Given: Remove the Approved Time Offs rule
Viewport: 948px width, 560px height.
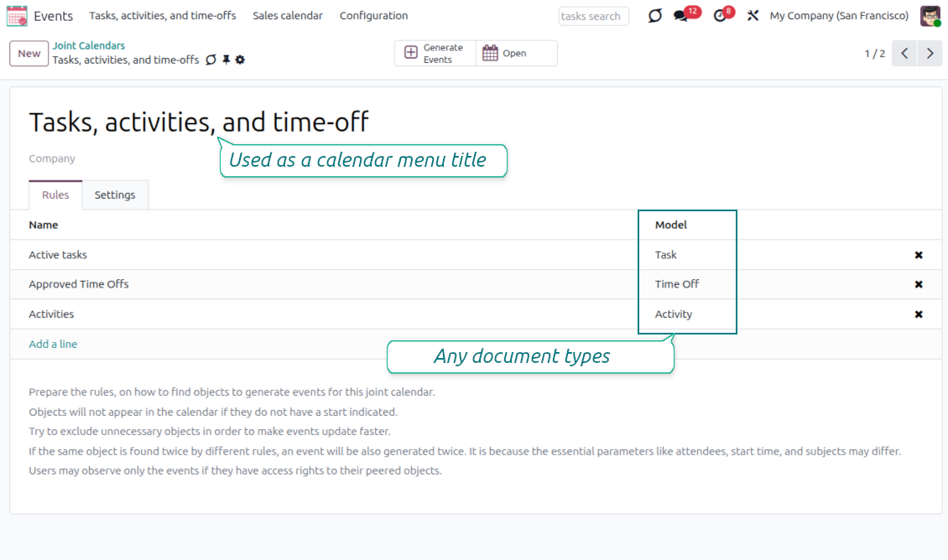Looking at the screenshot, I should tap(919, 284).
